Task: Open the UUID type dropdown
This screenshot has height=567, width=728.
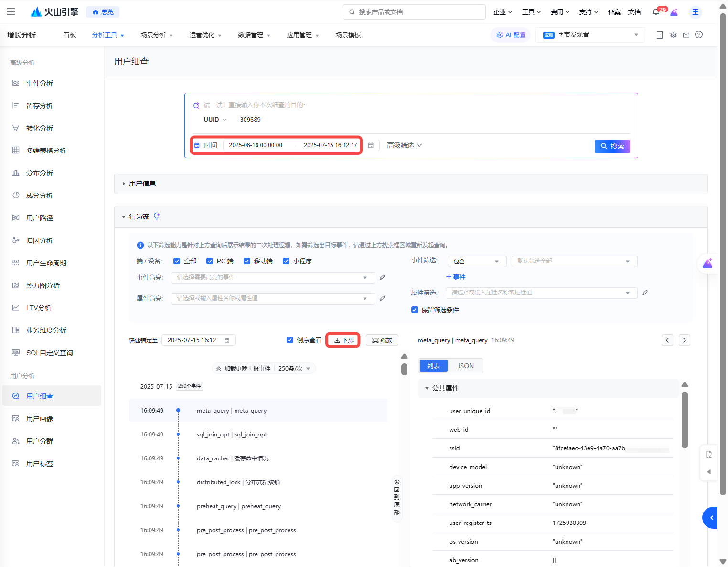Action: pyautogui.click(x=215, y=120)
